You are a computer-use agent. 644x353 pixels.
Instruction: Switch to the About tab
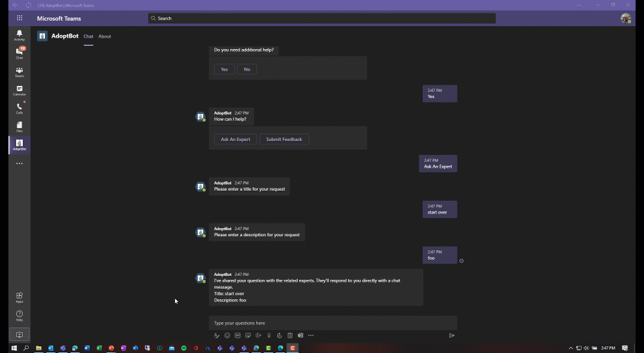[x=105, y=36]
